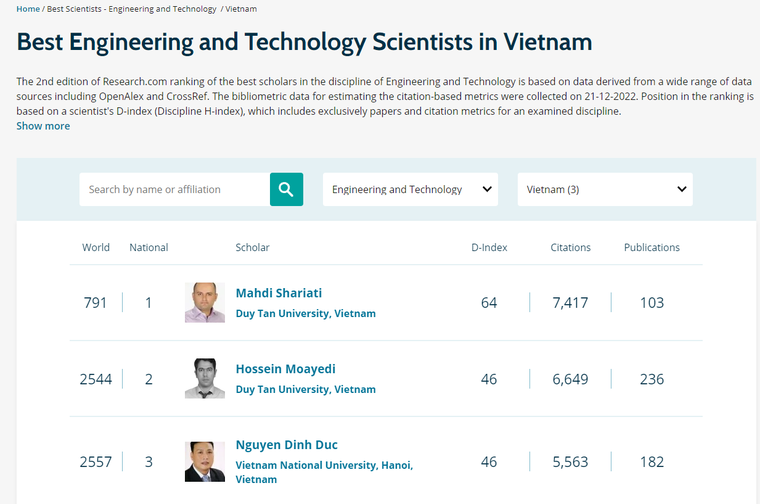Viewport: 760px width, 504px height.
Task: Open Vietnam National University, Hanoi affiliation link
Action: [x=323, y=465]
